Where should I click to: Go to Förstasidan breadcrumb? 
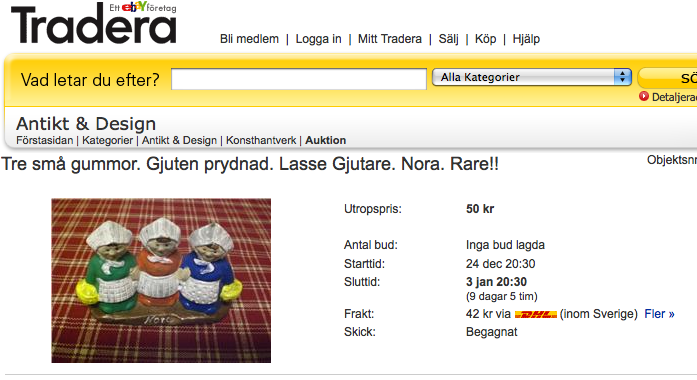44,140
